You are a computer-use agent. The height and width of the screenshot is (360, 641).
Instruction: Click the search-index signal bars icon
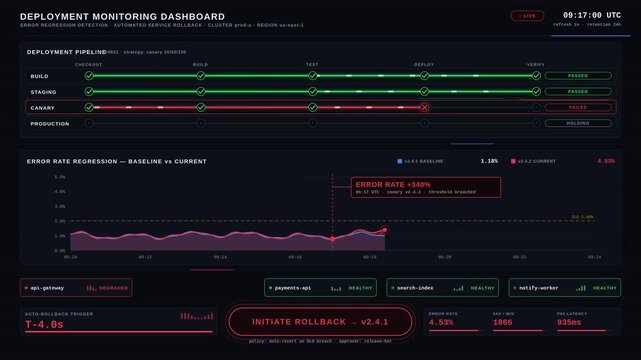458,288
